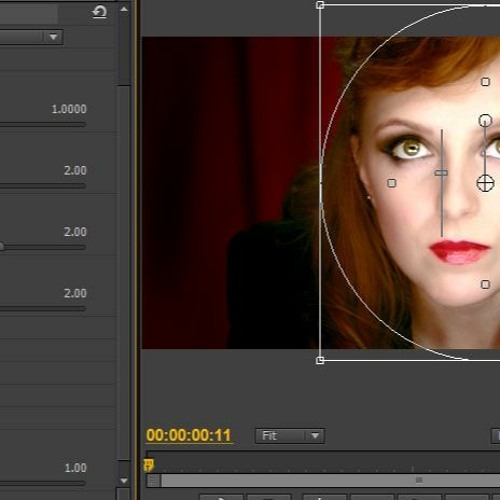Click the Fit dropdown arrow button
This screenshot has height=500, width=500.
point(315,436)
